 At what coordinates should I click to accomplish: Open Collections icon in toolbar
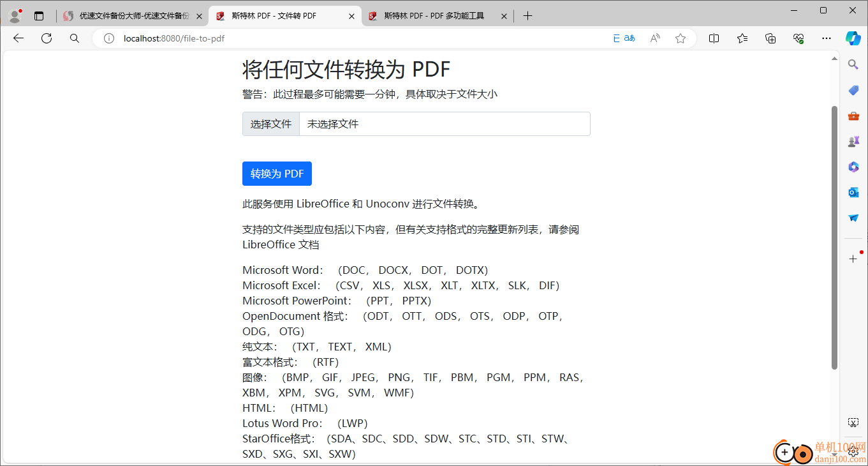coord(770,38)
